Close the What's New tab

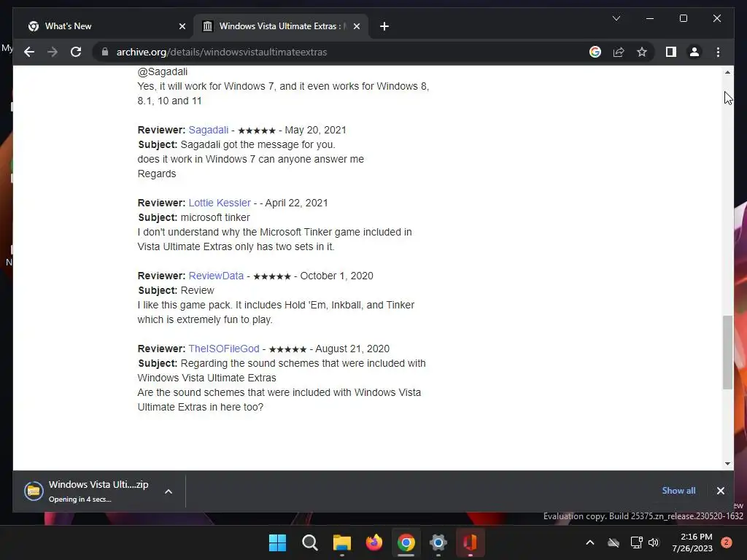coord(182,26)
